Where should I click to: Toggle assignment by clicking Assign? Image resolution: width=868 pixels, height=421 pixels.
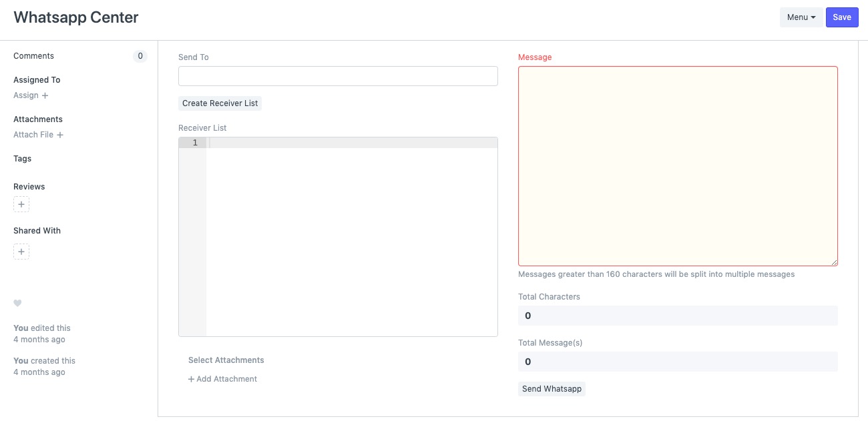27,95
